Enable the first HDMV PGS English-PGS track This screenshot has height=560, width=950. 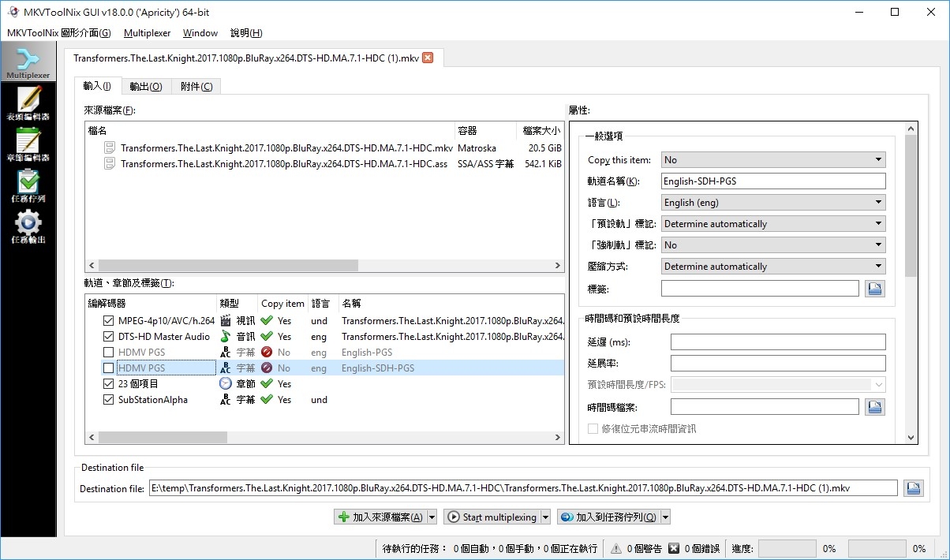[109, 353]
